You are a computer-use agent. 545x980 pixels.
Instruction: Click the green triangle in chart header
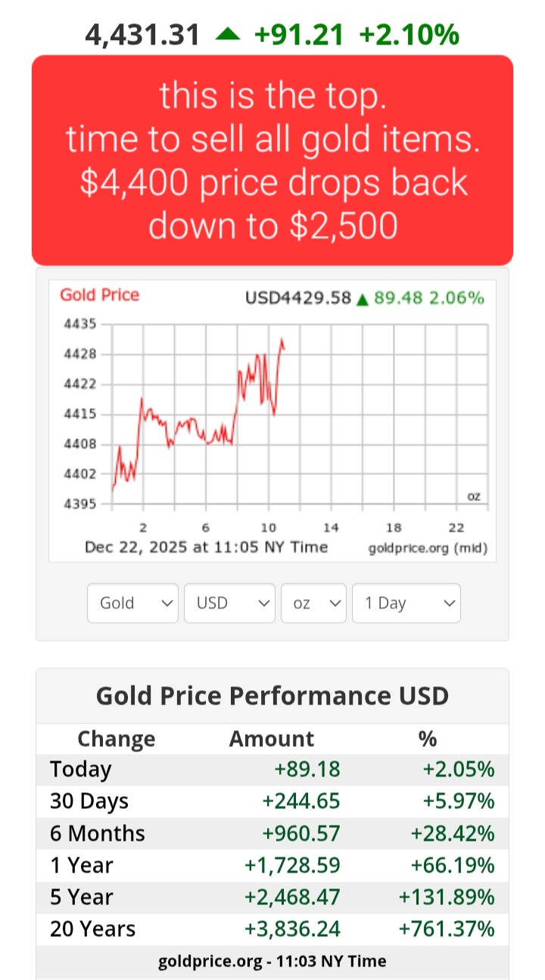pos(363,299)
